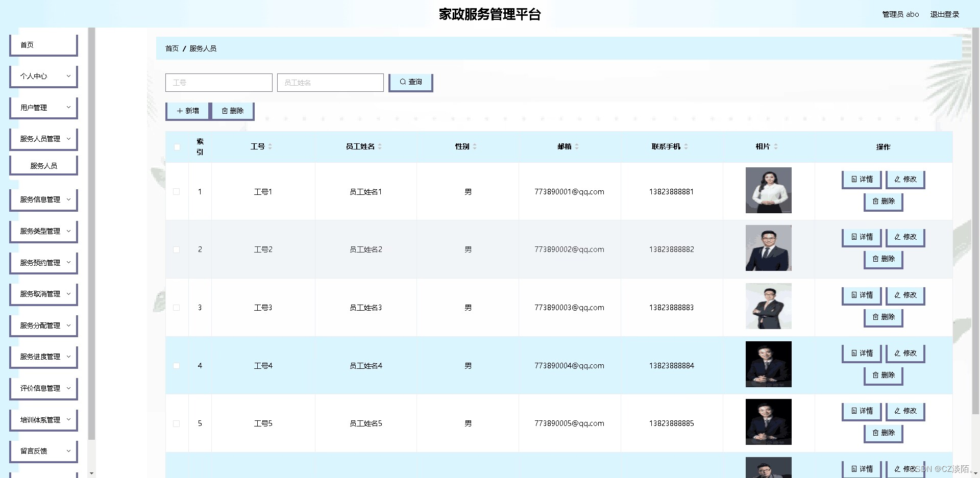The height and width of the screenshot is (478, 980).
Task: Expand 服务预约管理 sidebar menu
Action: click(x=43, y=263)
